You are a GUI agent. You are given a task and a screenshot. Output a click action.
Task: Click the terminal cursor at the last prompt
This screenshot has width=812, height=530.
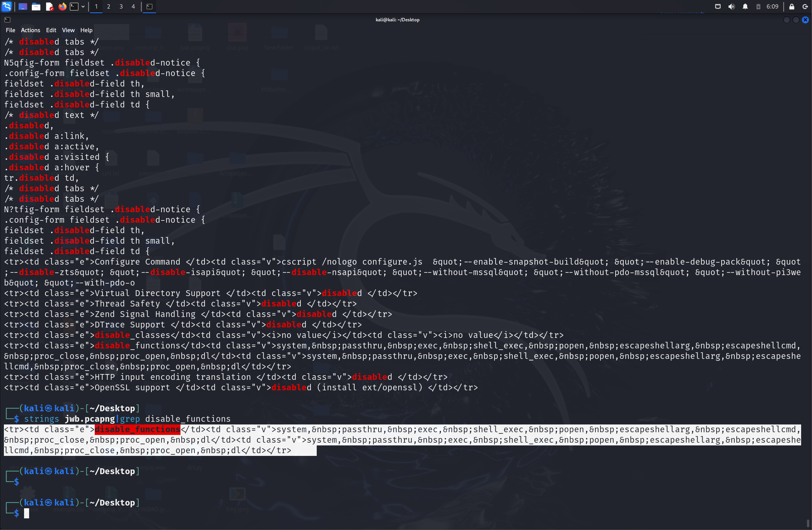[26, 513]
